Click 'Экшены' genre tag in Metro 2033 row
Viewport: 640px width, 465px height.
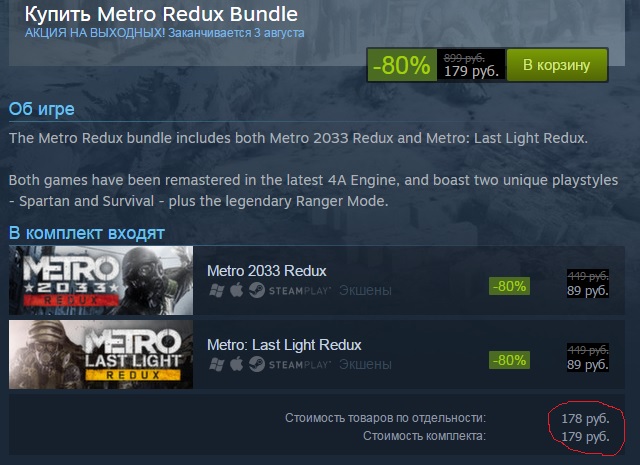[x=365, y=290]
